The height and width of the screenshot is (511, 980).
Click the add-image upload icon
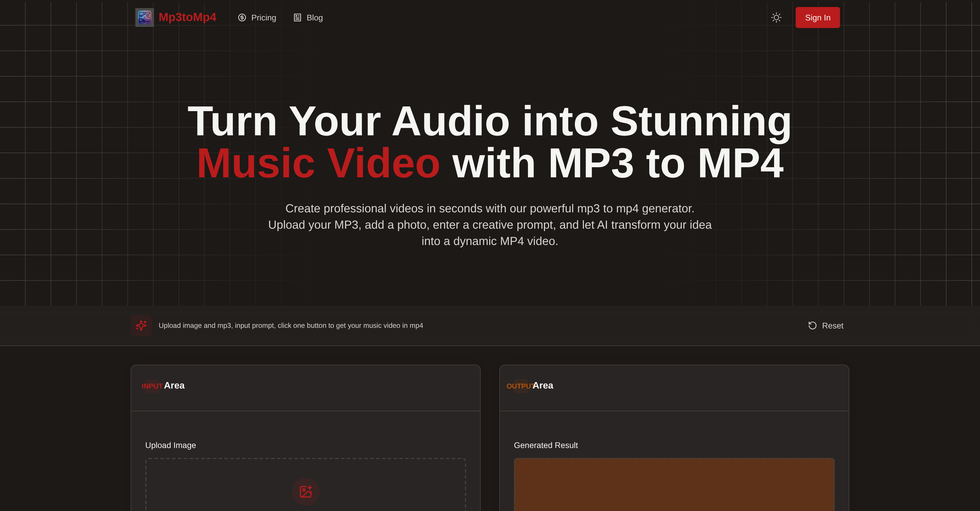305,491
